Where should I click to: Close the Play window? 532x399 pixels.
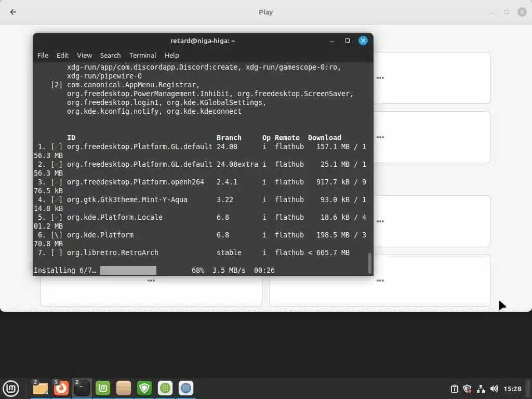522,12
